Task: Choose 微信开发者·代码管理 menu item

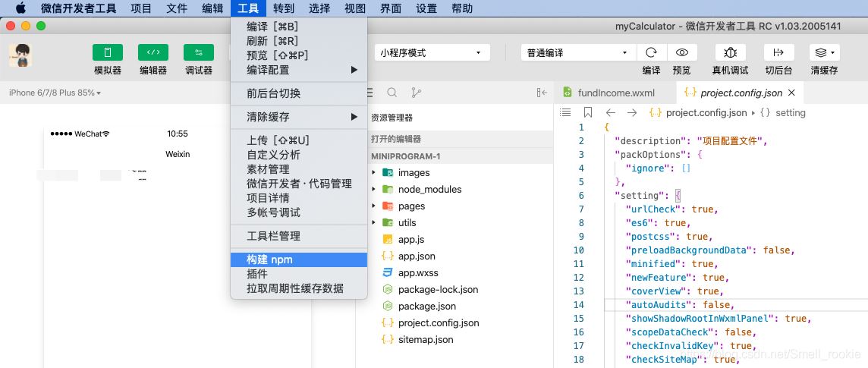Action: pyautogui.click(x=299, y=184)
